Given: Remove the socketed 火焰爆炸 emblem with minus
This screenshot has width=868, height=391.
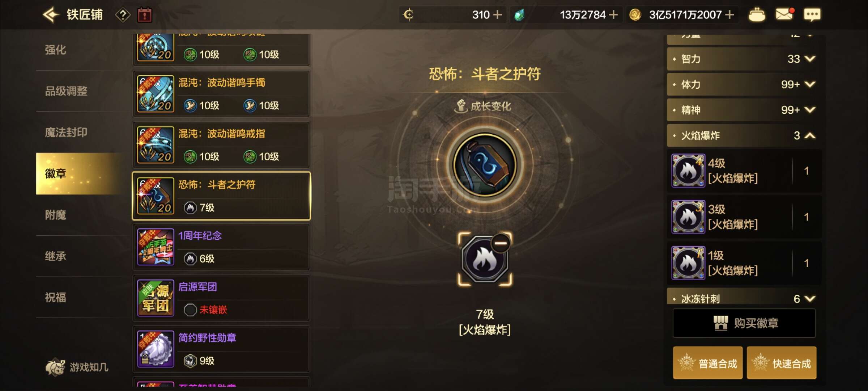Looking at the screenshot, I should pyautogui.click(x=501, y=243).
